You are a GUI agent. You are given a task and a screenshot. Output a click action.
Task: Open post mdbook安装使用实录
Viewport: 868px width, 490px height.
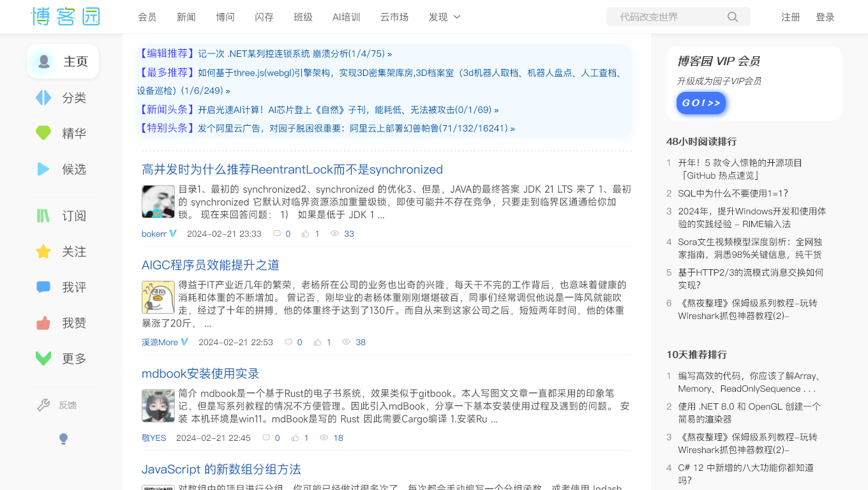click(200, 373)
